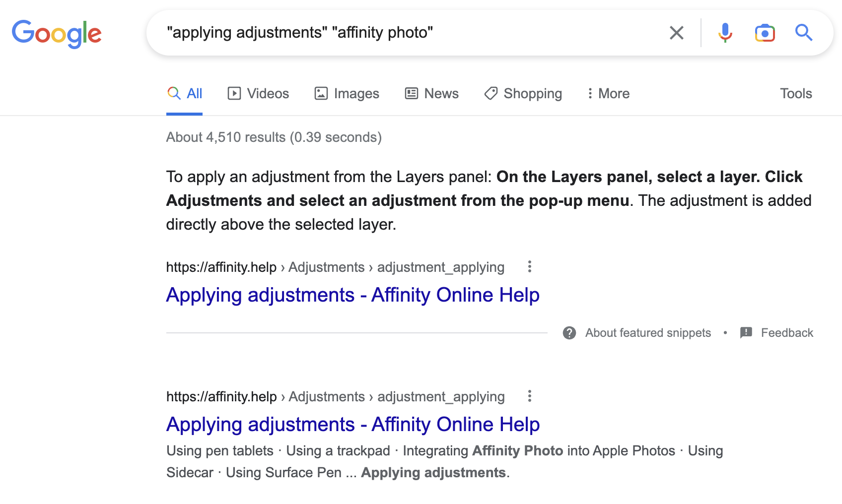The height and width of the screenshot is (504, 842).
Task: Switch to the Shopping tab
Action: click(523, 94)
